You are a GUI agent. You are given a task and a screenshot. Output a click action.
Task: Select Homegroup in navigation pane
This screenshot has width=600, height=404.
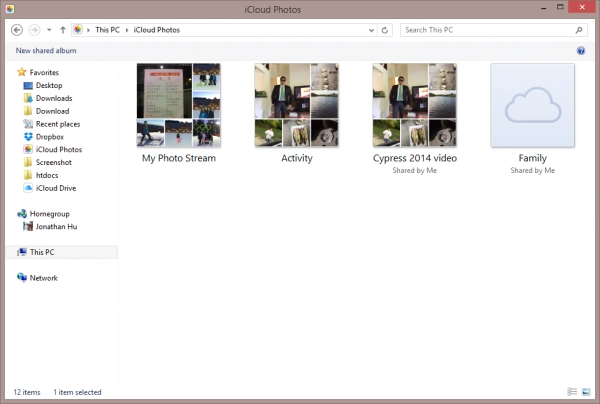[x=50, y=214]
